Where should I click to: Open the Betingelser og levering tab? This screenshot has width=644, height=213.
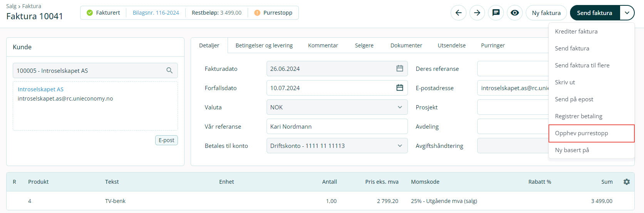pos(264,45)
